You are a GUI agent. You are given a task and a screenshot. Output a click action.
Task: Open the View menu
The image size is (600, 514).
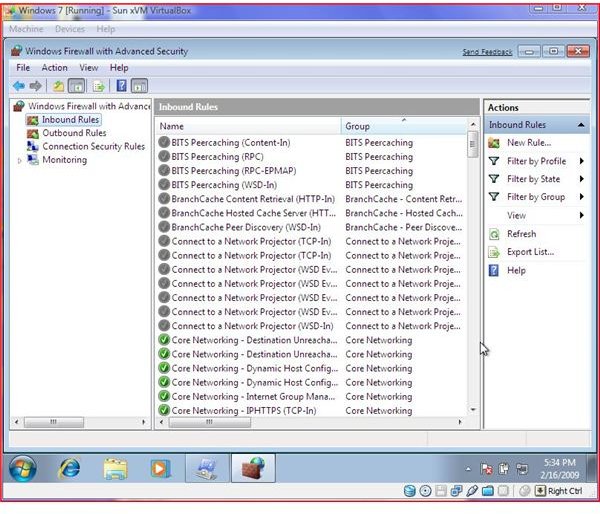89,68
